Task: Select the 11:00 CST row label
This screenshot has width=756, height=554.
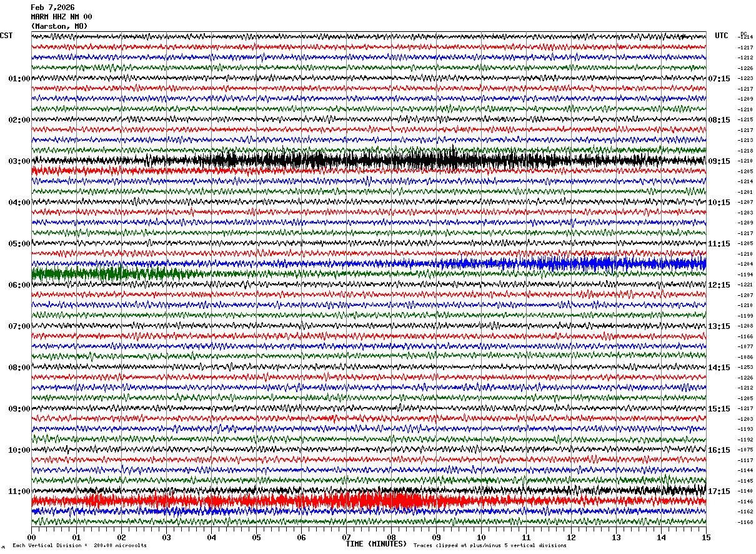Action: coord(19,491)
